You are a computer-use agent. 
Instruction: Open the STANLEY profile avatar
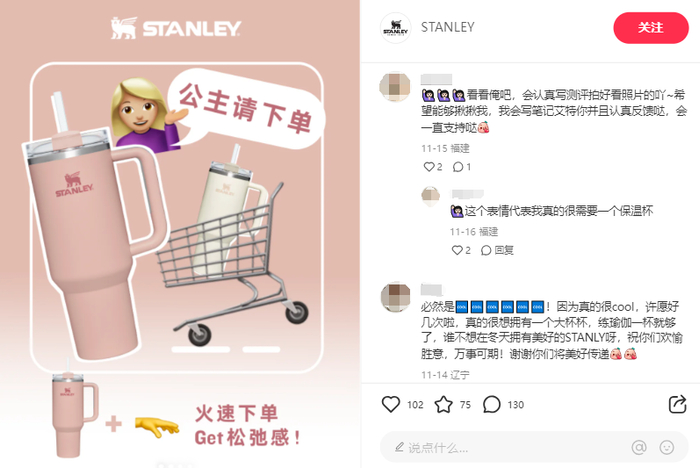click(395, 28)
